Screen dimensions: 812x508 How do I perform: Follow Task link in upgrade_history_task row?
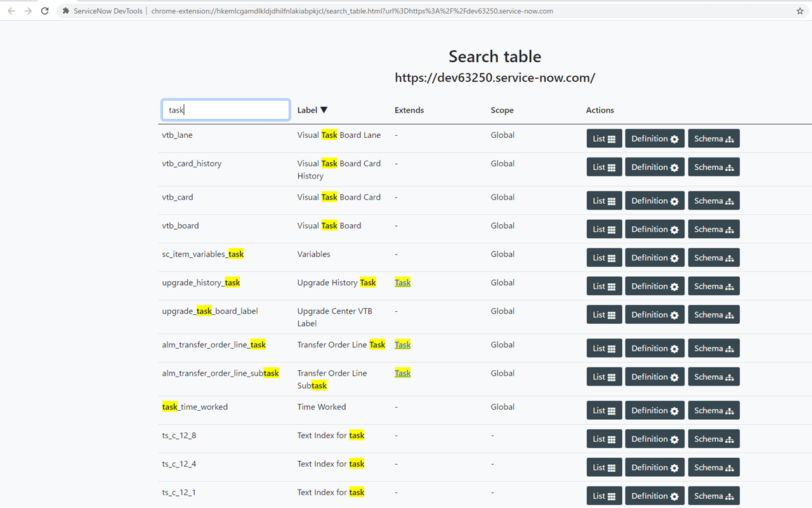[402, 283]
